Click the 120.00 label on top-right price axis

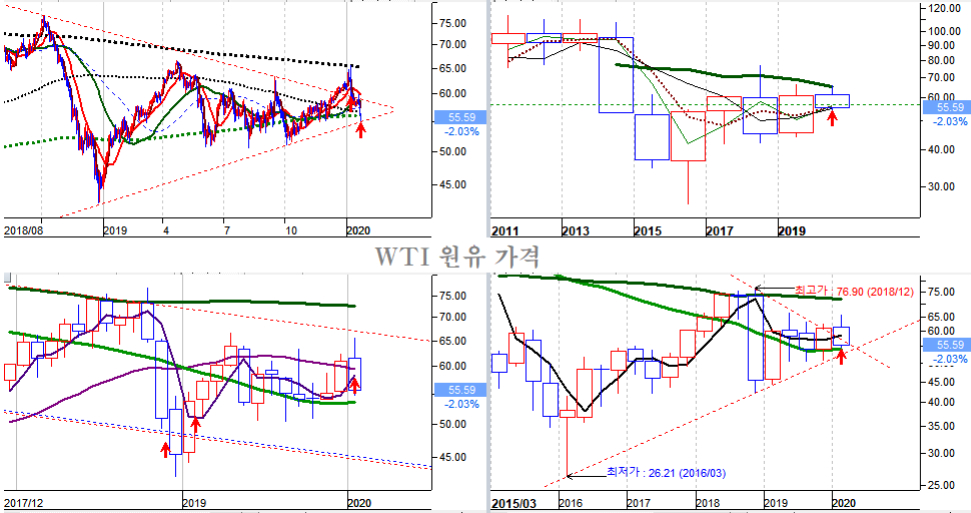point(942,8)
